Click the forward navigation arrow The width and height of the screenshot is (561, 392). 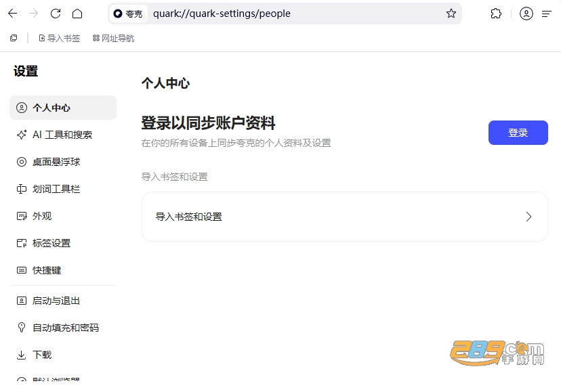(x=34, y=14)
